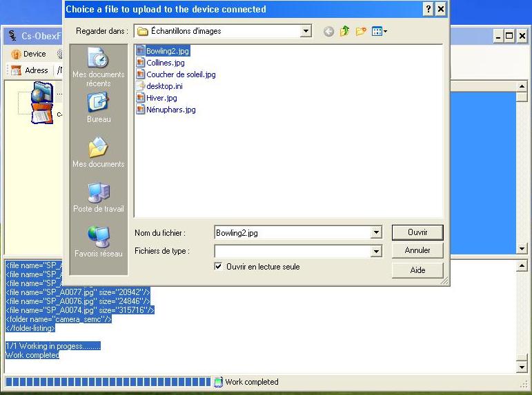Create a new folder
Viewport: 532px width, 395px height.
(x=360, y=31)
